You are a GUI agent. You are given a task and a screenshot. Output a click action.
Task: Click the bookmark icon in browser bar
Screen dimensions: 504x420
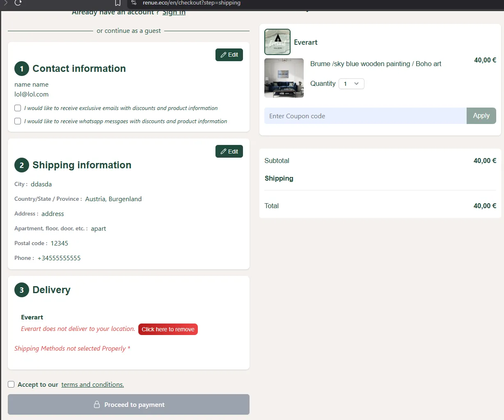pyautogui.click(x=118, y=3)
